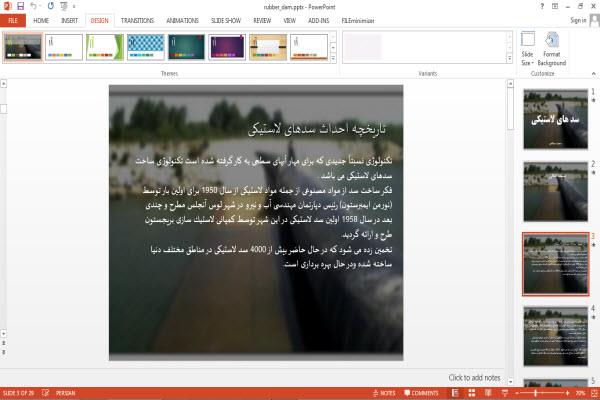
Task: Apply the purple gradient theme
Action: (x=227, y=47)
